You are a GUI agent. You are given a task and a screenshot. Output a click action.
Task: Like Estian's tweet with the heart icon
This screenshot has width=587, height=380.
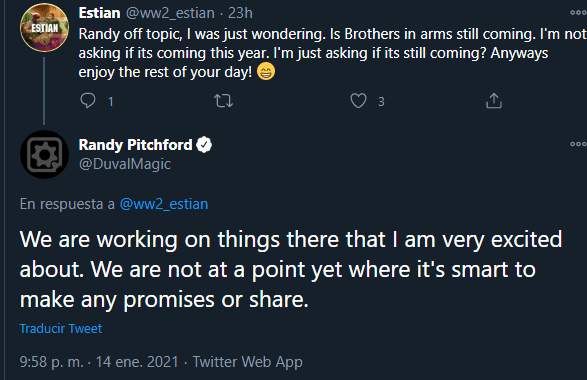coord(358,101)
